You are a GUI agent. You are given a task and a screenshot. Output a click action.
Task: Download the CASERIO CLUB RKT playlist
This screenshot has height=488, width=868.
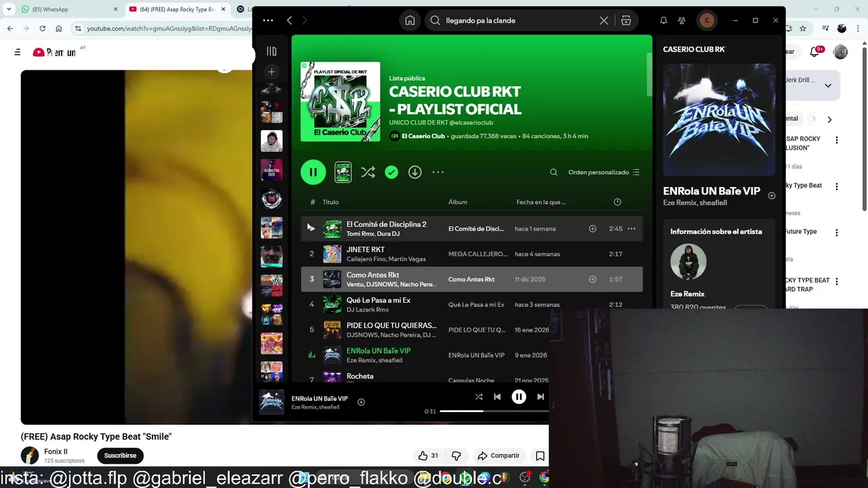[415, 172]
